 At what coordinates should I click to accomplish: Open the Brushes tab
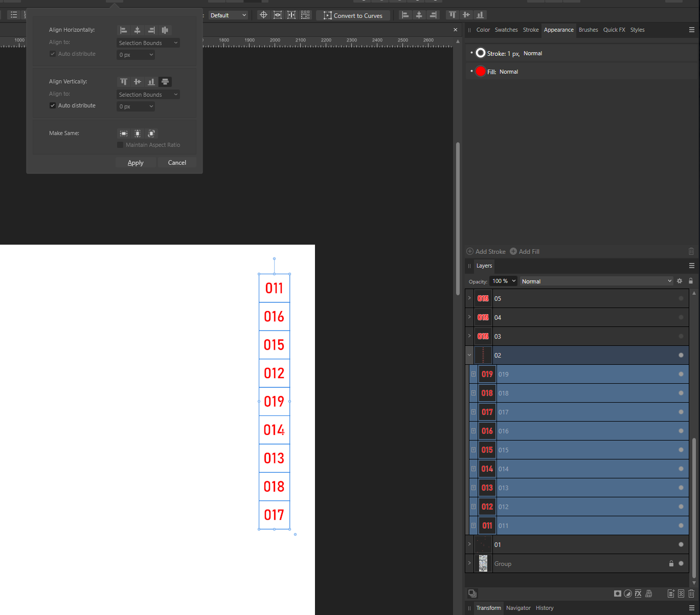click(x=588, y=30)
